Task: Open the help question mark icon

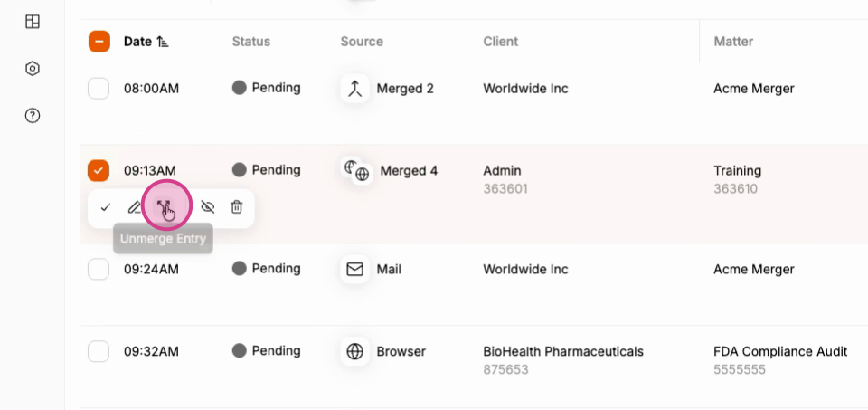Action: click(x=33, y=116)
